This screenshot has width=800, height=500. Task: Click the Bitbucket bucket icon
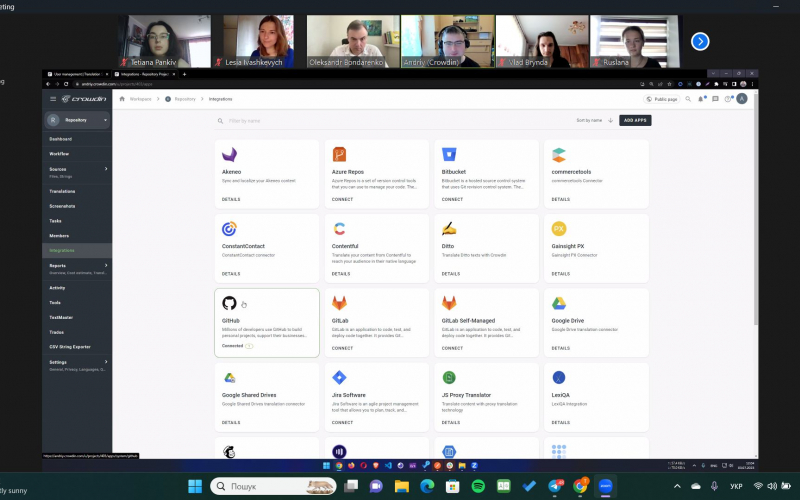449,154
